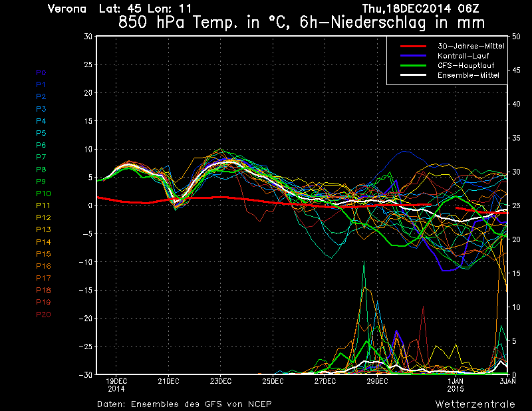Click the -15 value on temperature axis

(86, 291)
